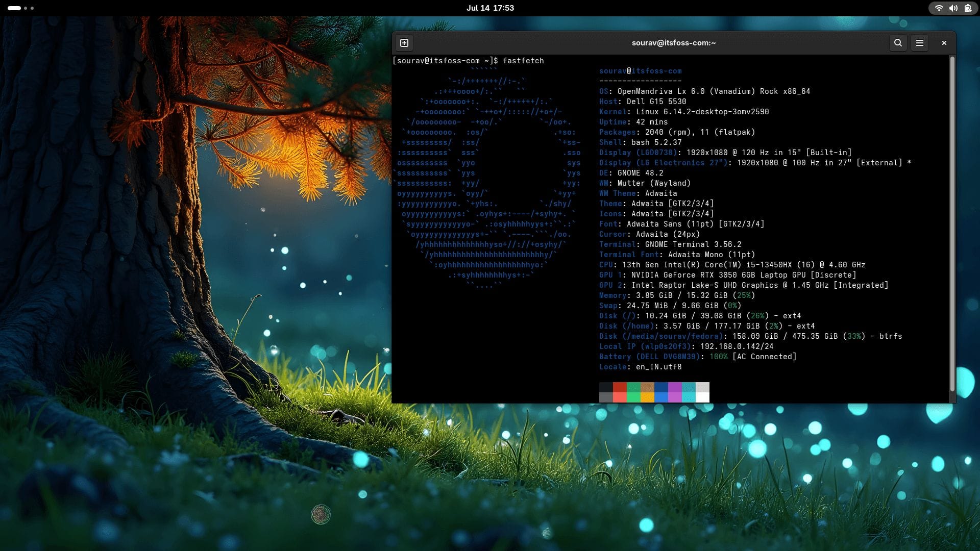This screenshot has width=980, height=551.
Task: Select the red swatch in fastfetch palette
Action: point(620,392)
